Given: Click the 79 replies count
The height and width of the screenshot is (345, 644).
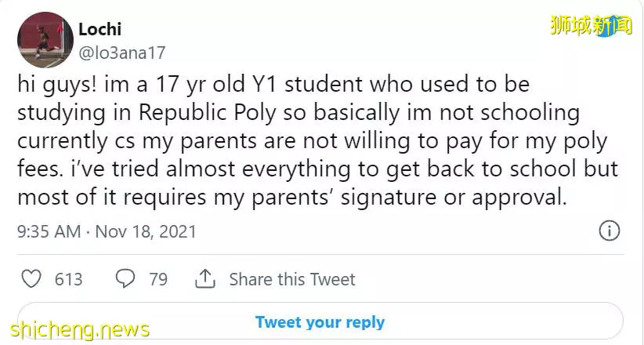Looking at the screenshot, I should (158, 280).
